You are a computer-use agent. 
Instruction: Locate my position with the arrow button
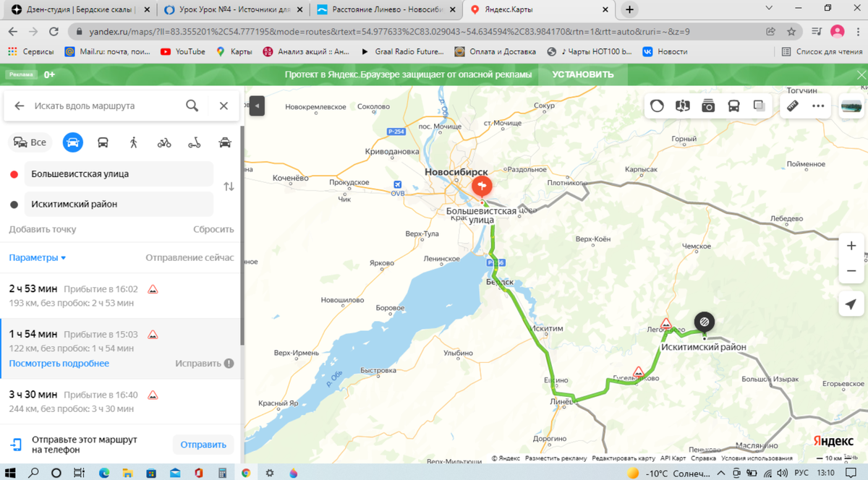pyautogui.click(x=851, y=304)
